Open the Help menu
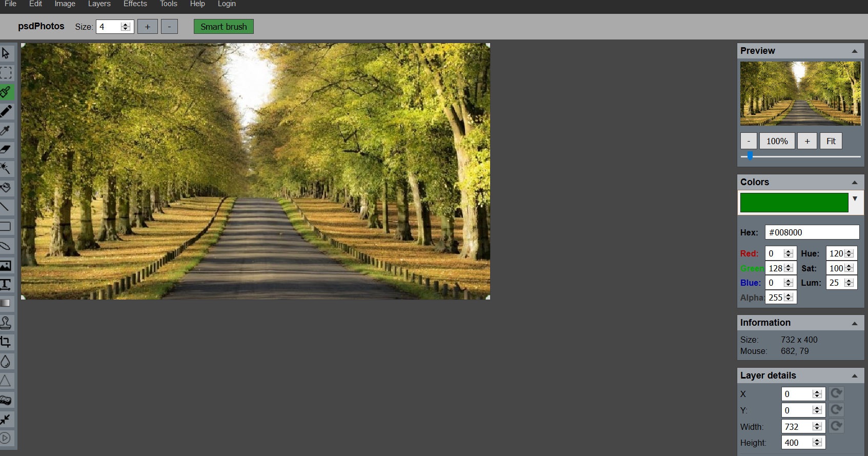 pyautogui.click(x=197, y=4)
